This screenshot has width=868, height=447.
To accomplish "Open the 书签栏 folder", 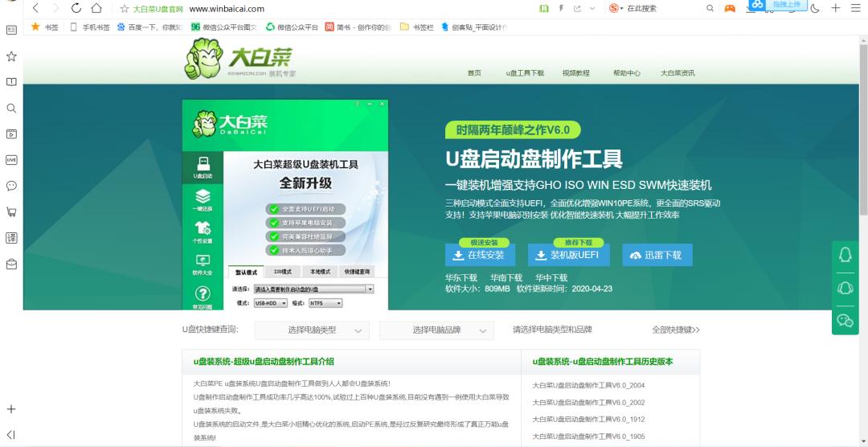I will [416, 27].
